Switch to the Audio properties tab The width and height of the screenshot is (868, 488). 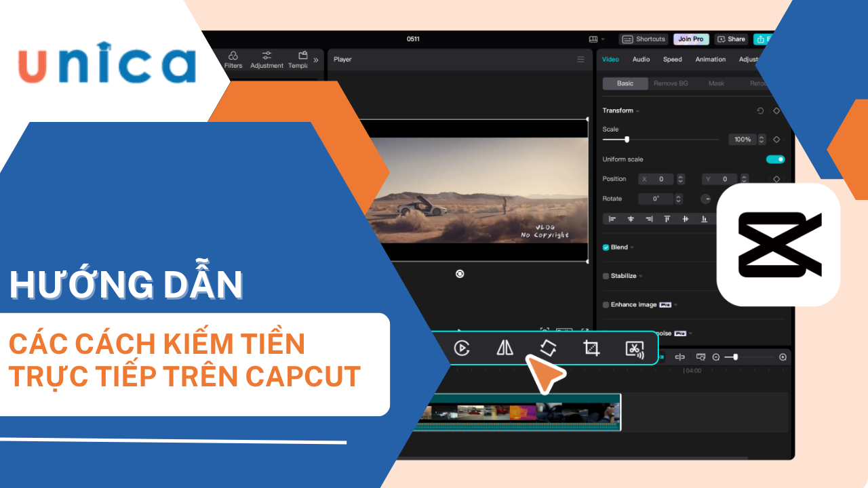point(641,60)
